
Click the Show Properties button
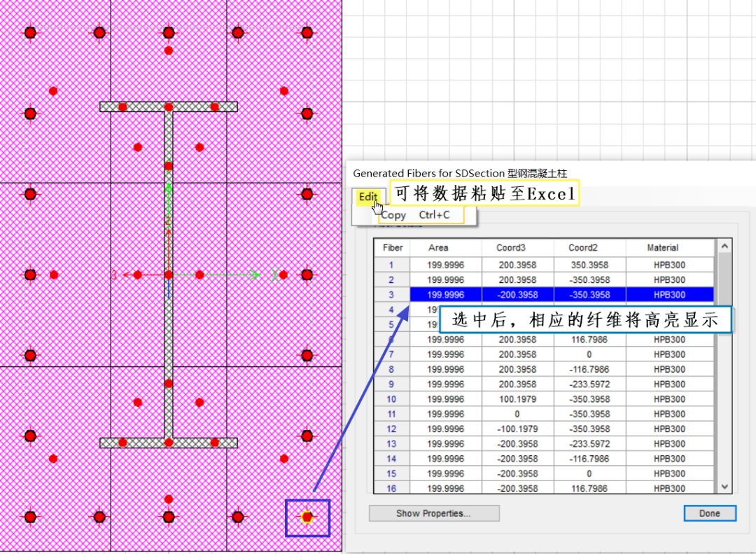tap(434, 513)
